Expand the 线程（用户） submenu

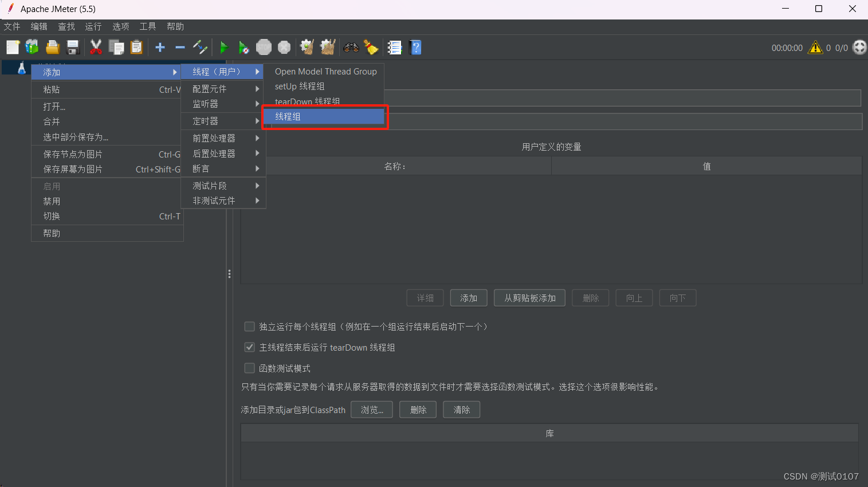(222, 72)
